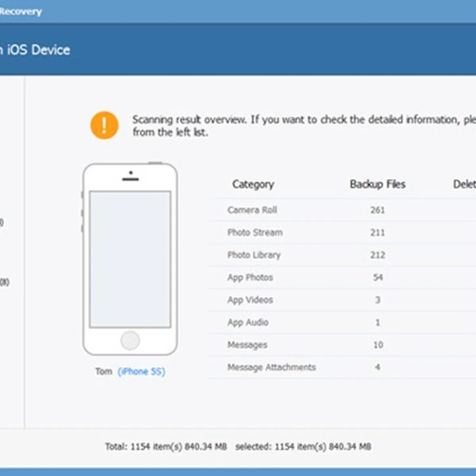Click the Message Attachments count 4
Screen dimensions: 476x476
pyautogui.click(x=378, y=367)
